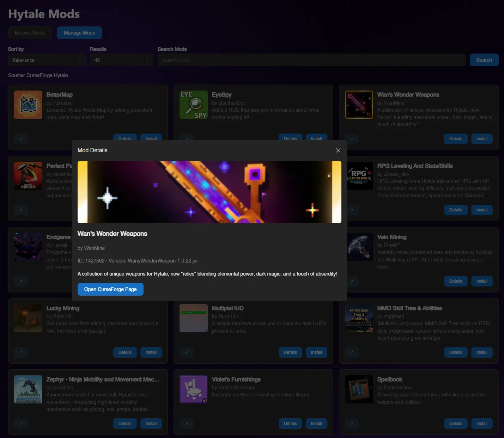This screenshot has height=438, width=504.
Task: Open the Results count dropdown
Action: coord(121,60)
